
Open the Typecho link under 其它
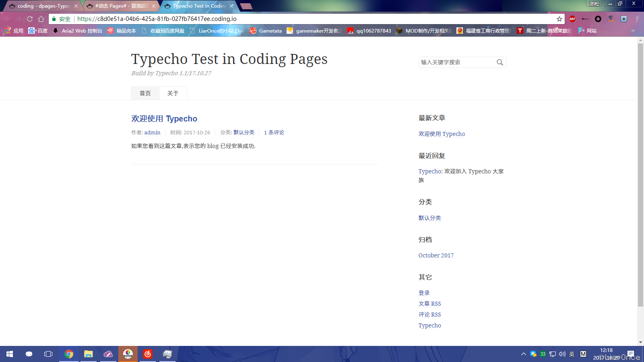430,325
